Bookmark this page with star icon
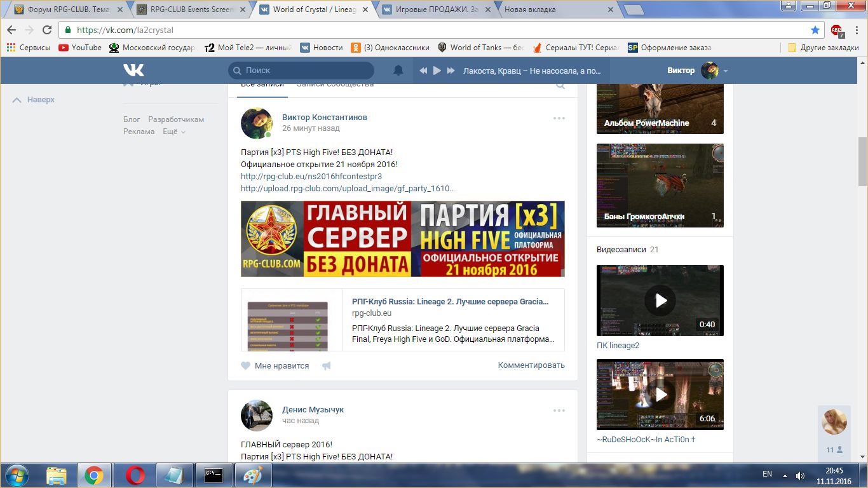Screen dimensions: 868x488 815,30
